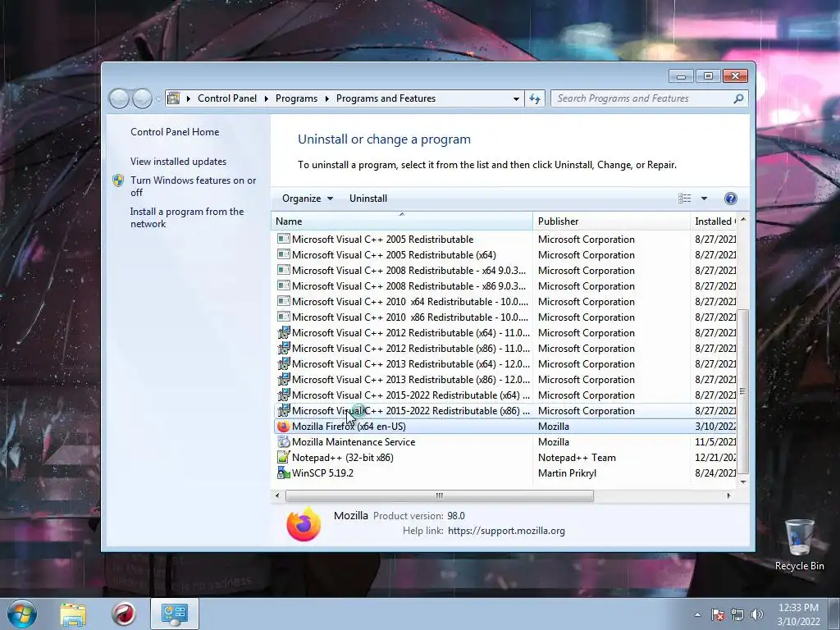
Task: Click icon of Visual C++ 2013 (x64) entry
Action: [x=283, y=363]
